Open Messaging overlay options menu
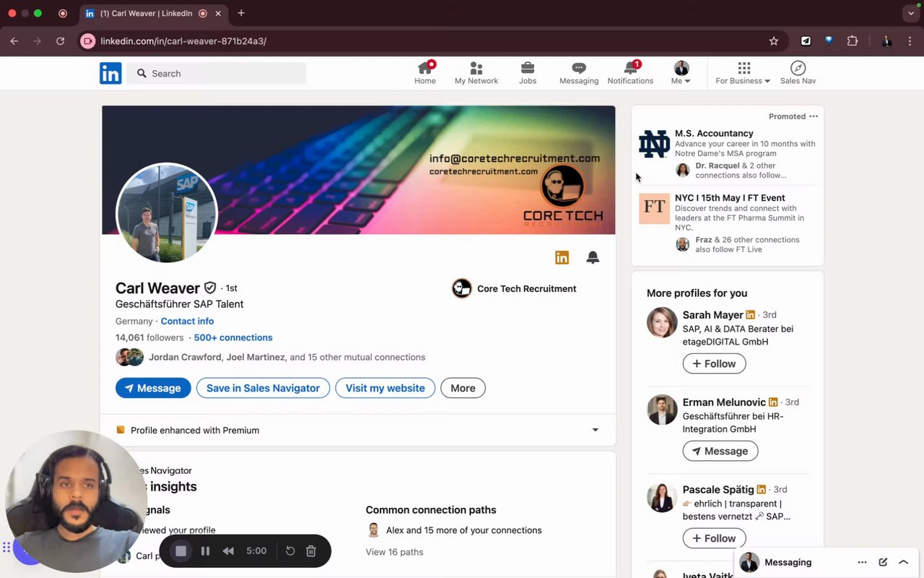The image size is (924, 578). coord(862,562)
